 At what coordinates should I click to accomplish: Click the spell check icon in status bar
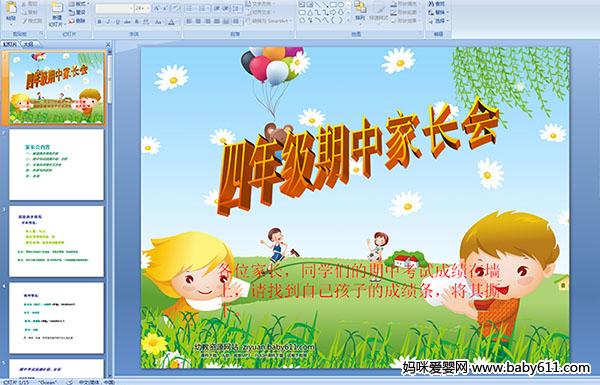coord(70,382)
